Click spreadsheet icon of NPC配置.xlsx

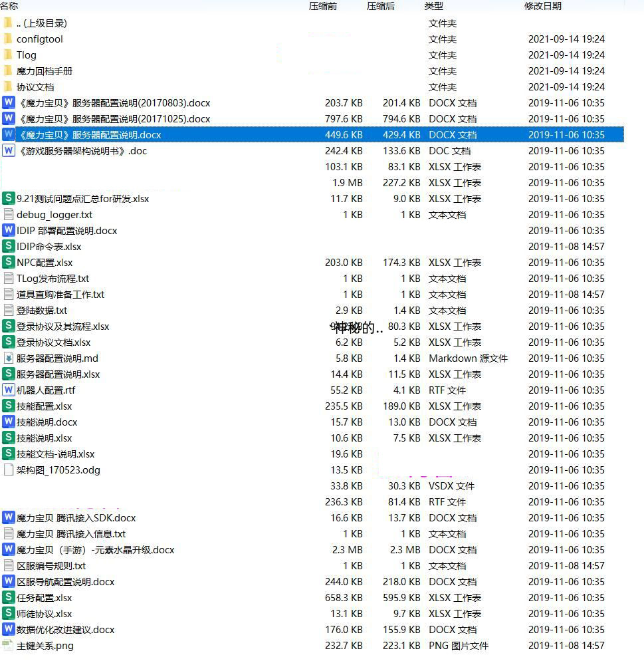[x=8, y=262]
